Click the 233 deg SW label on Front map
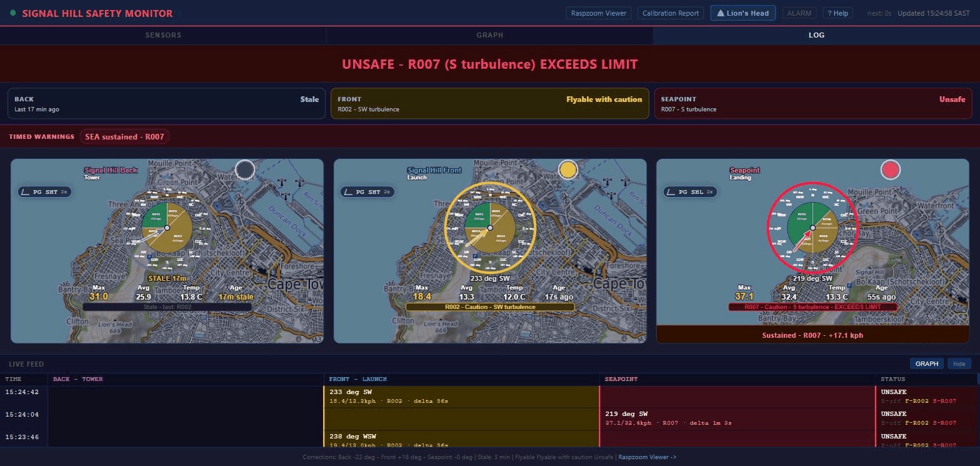The image size is (980, 466). 490,278
